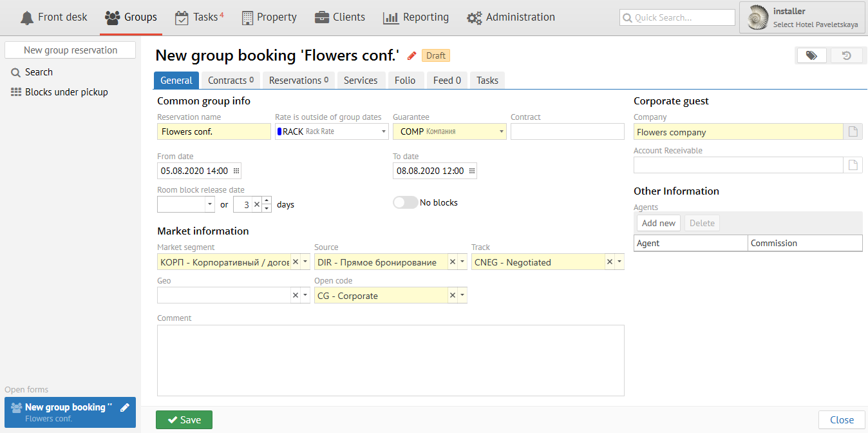
Task: Click document icon next to Account Receivable
Action: coord(853,166)
